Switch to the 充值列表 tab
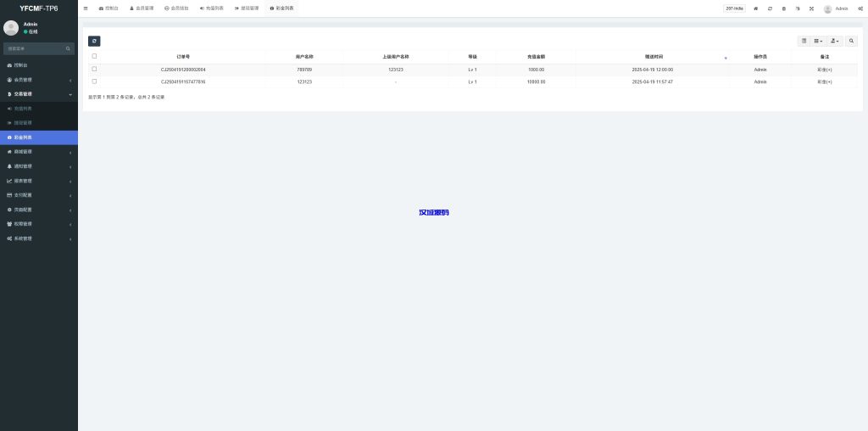The width and height of the screenshot is (868, 431). coord(212,8)
